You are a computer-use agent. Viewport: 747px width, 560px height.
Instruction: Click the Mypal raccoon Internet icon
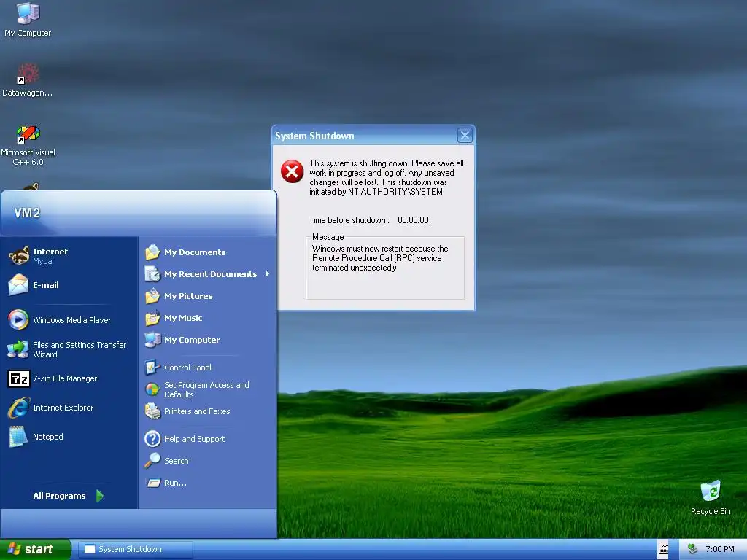pos(18,256)
